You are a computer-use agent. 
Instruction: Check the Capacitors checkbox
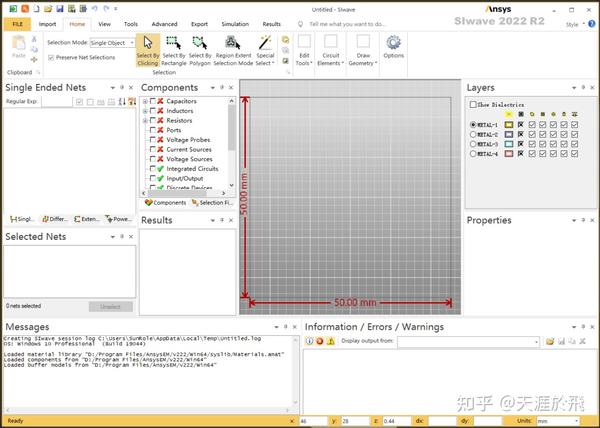click(153, 101)
